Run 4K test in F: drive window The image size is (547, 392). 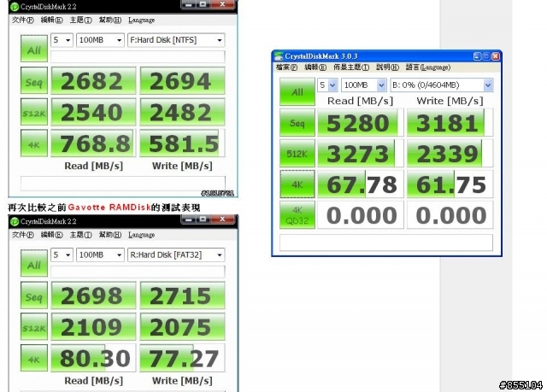coord(34,143)
